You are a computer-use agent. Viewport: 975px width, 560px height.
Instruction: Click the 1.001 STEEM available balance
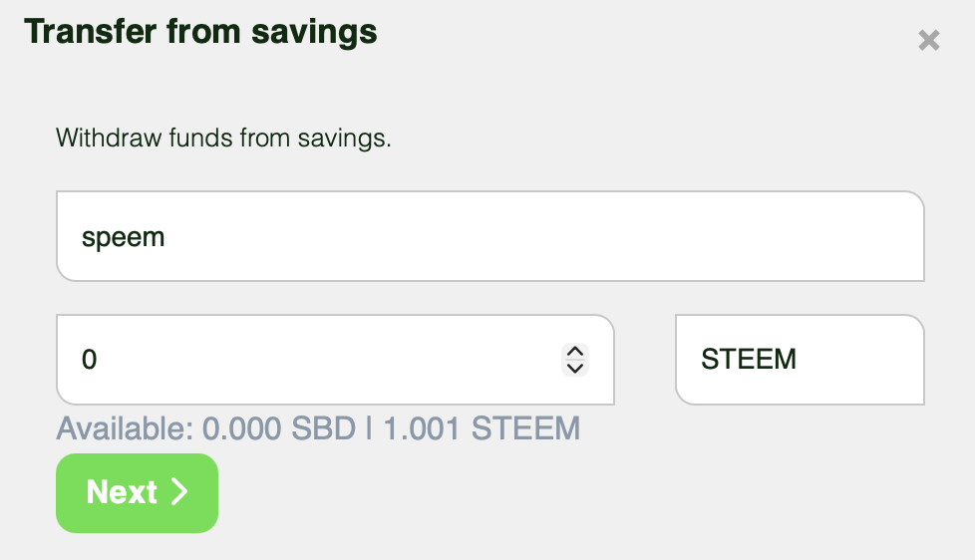tap(482, 429)
